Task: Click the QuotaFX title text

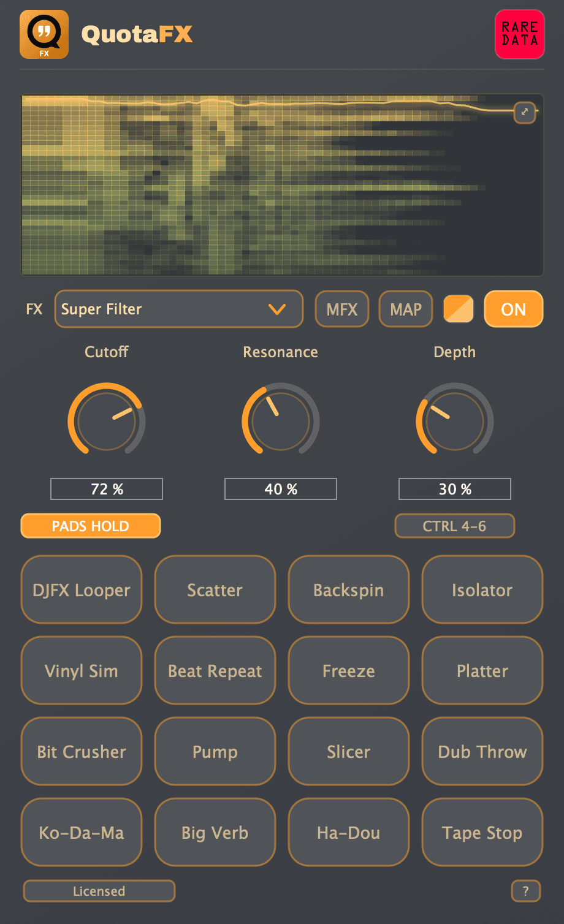Action: (x=137, y=34)
